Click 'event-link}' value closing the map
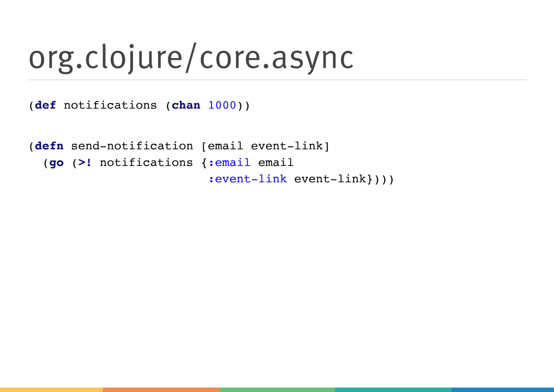Viewport: 554px width, 392px height. (x=333, y=179)
